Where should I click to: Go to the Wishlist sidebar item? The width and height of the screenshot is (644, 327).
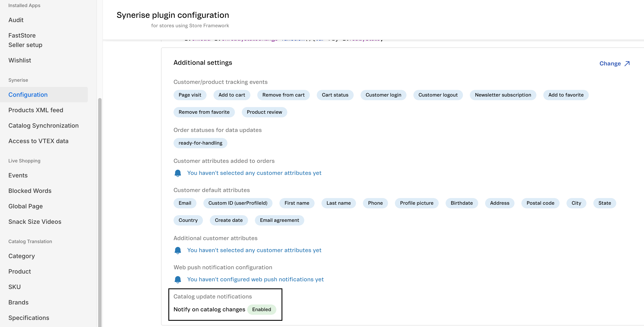20,61
